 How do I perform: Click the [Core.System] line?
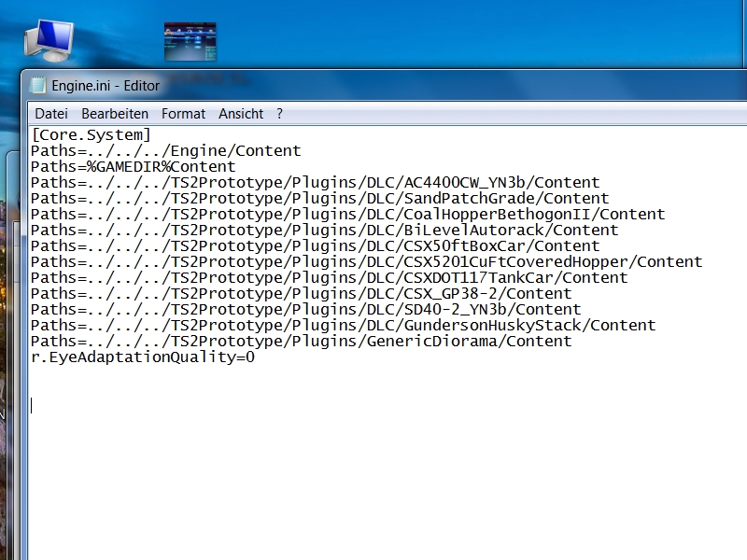point(91,134)
